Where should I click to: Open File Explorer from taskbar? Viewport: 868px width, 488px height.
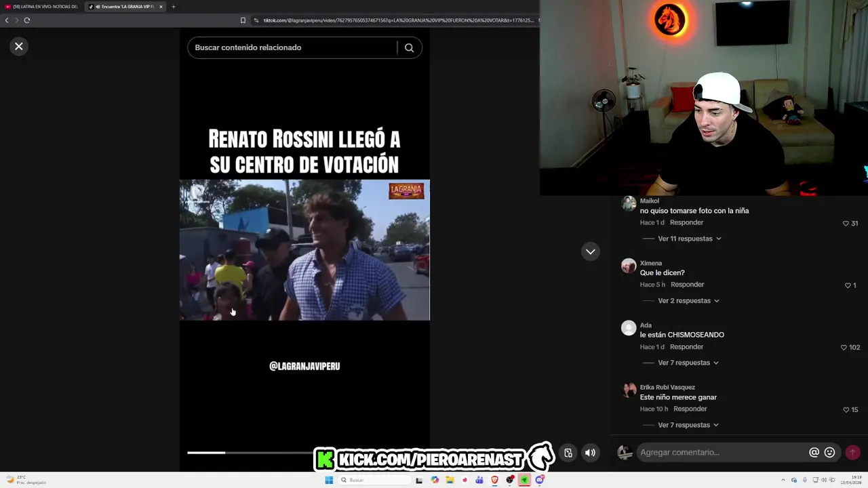coord(450,480)
